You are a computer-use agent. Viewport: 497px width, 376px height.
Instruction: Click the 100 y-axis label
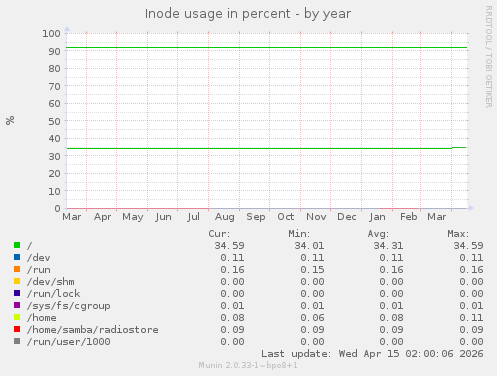[x=51, y=33]
